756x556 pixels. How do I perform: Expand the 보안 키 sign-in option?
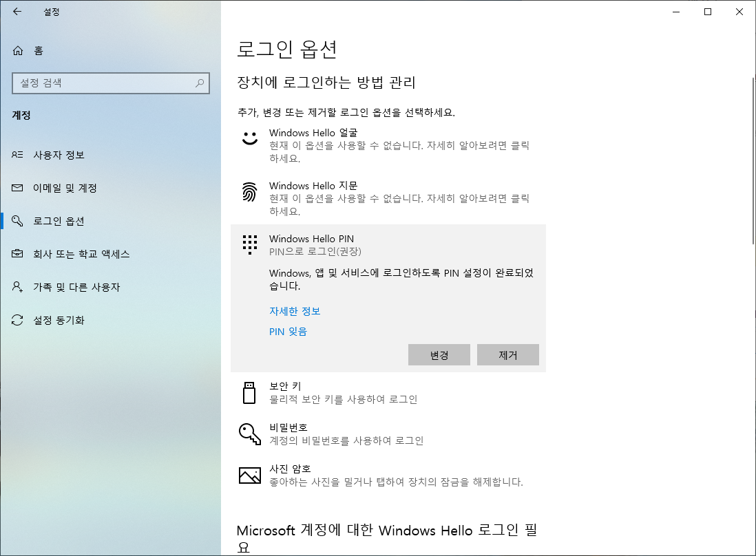[388, 393]
